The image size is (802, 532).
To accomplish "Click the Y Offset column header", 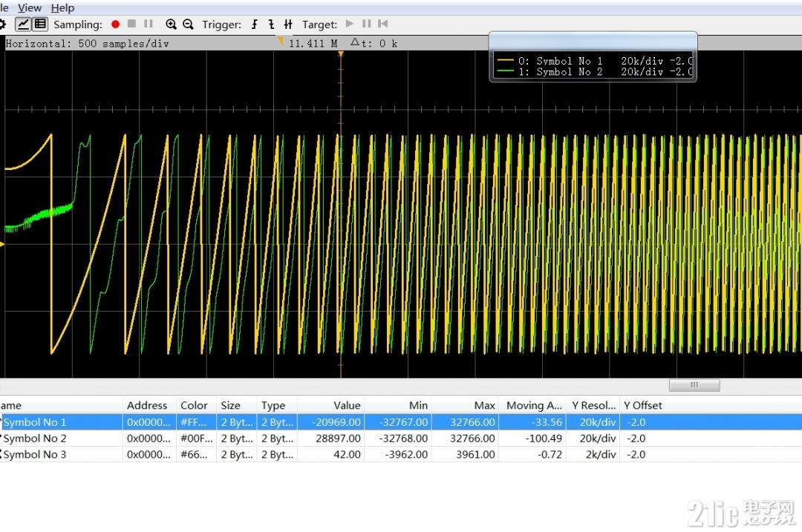I will click(642, 405).
